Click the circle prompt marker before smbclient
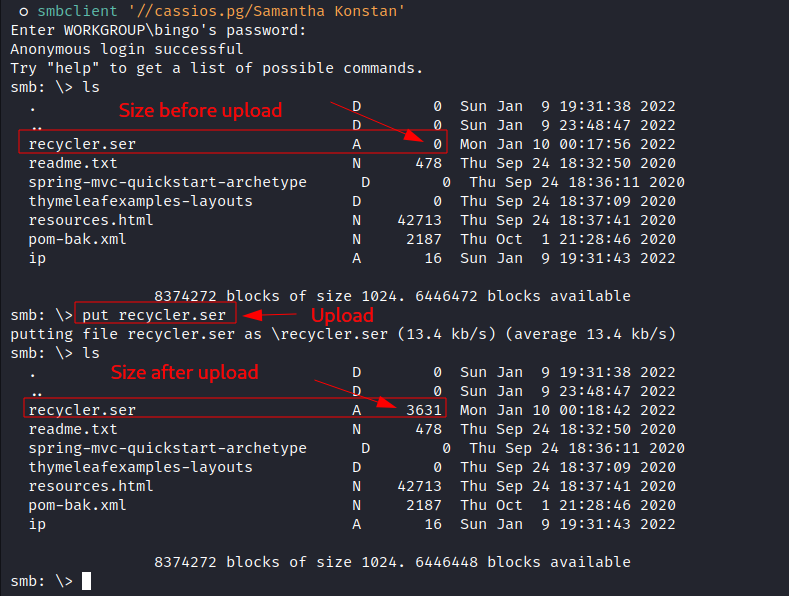The height and width of the screenshot is (596, 789). point(23,11)
